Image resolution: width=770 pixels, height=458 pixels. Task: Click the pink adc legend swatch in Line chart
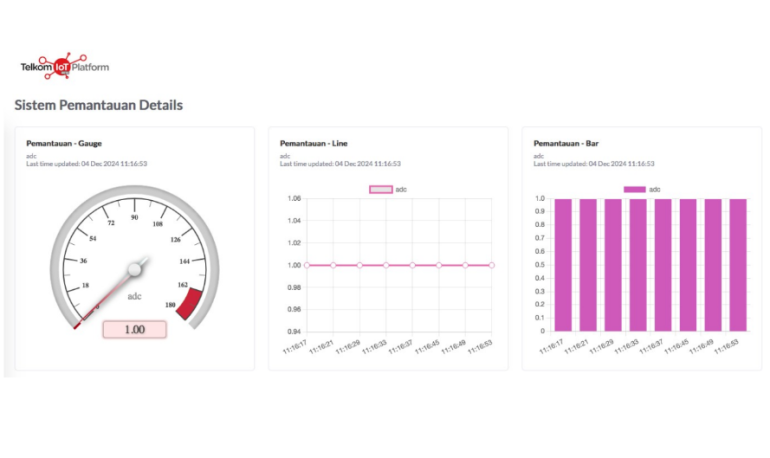[381, 189]
